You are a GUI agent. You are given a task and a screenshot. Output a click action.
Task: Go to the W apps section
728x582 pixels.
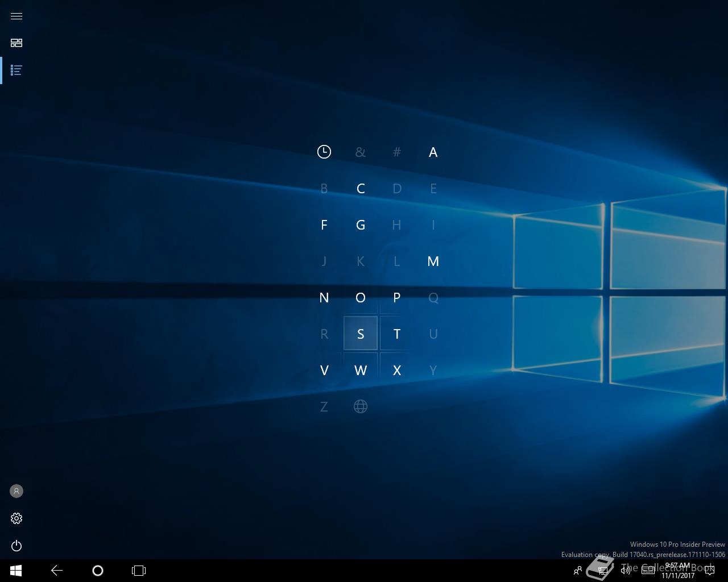(361, 370)
